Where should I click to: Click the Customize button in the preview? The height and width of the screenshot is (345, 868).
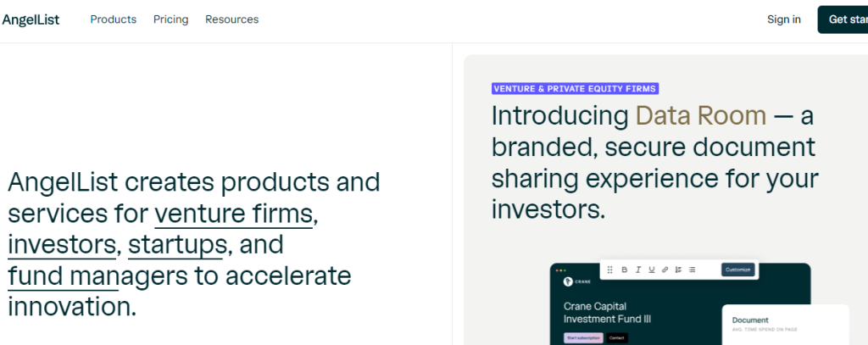pos(738,270)
